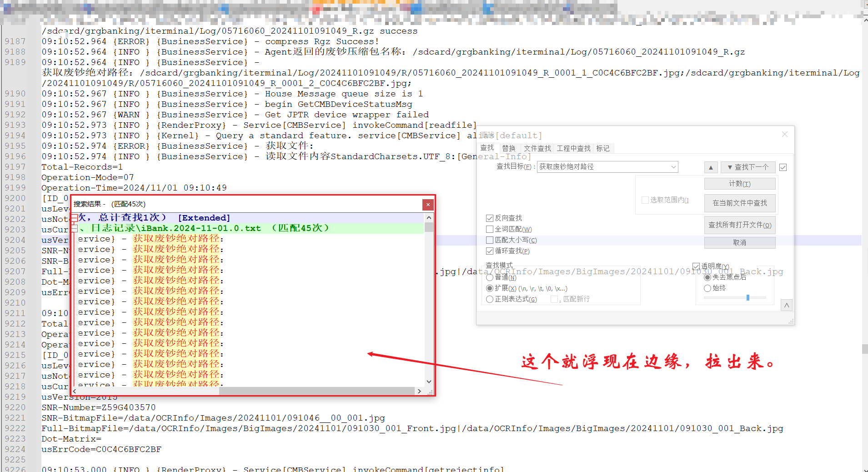
Task: Click the search results vertical scrollbar thumb
Action: (x=429, y=227)
